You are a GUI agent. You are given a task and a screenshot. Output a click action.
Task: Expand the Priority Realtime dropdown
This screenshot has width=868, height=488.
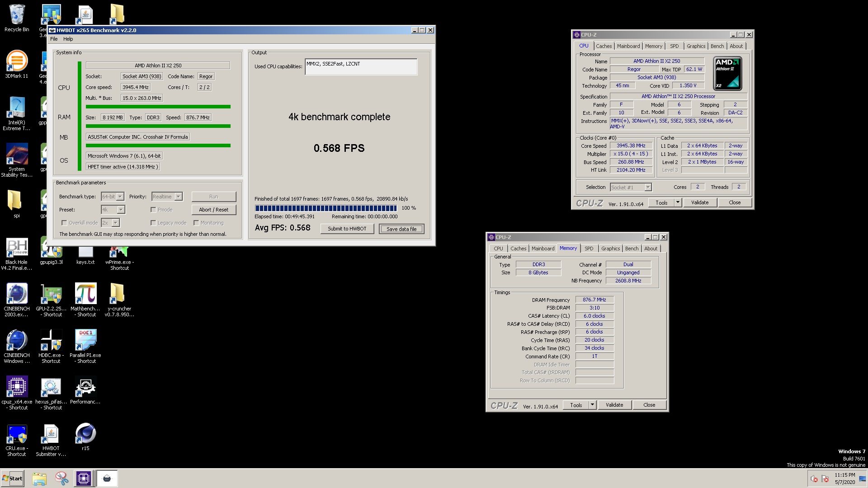pyautogui.click(x=179, y=197)
